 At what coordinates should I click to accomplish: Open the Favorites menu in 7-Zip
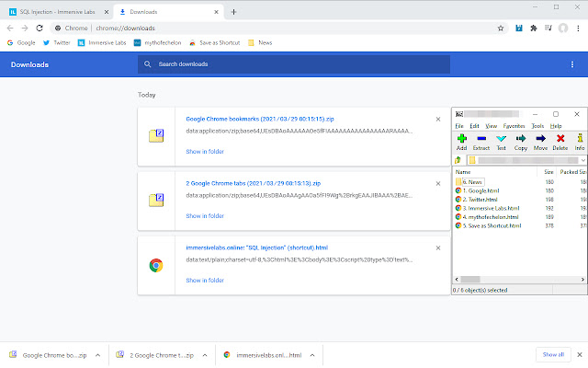click(514, 125)
